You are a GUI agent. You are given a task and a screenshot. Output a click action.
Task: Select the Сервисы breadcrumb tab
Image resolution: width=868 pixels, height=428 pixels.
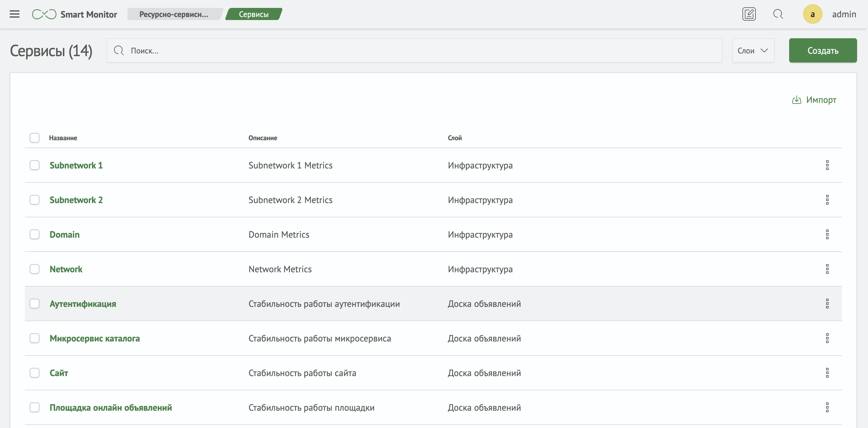(253, 14)
